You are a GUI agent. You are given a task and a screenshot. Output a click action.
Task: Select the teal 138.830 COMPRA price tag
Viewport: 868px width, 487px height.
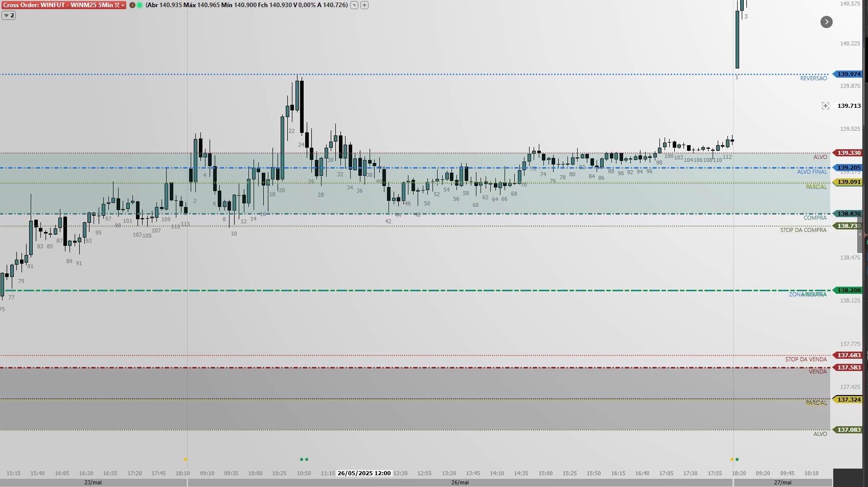[848, 214]
